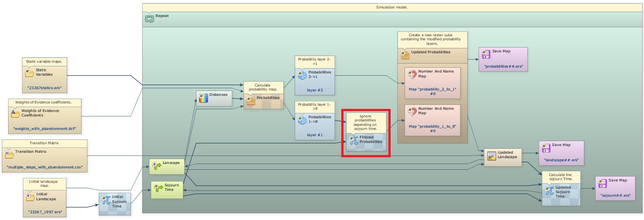The image size is (644, 220).
Task: Click the Distances rainbow map icon
Action: pyautogui.click(x=203, y=97)
